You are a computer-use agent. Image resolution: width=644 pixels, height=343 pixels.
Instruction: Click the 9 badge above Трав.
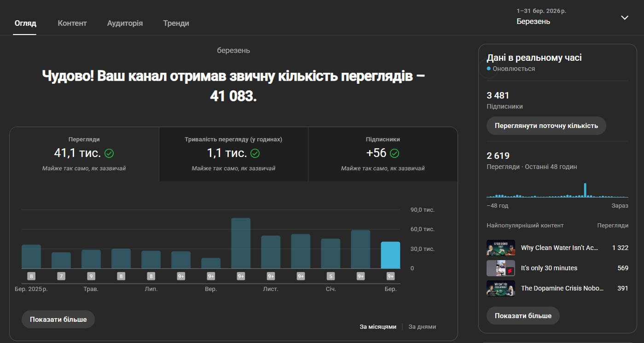click(91, 276)
